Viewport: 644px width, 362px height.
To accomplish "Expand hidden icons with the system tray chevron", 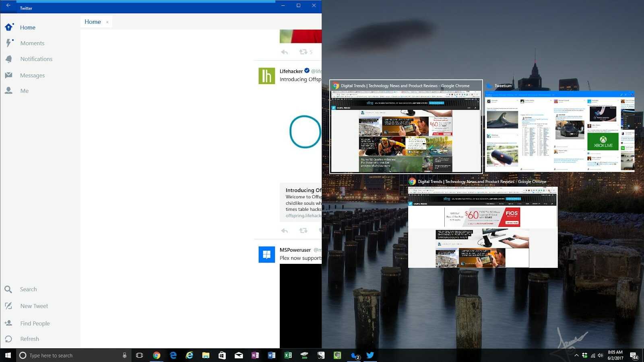I will tap(576, 355).
